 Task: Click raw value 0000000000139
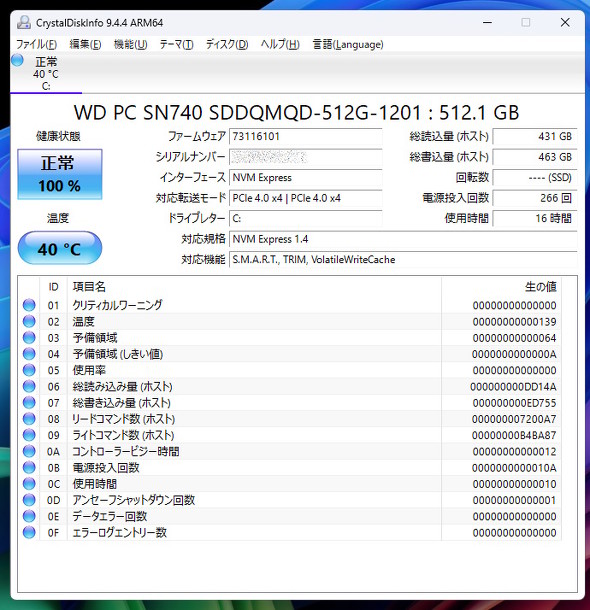[x=514, y=322]
